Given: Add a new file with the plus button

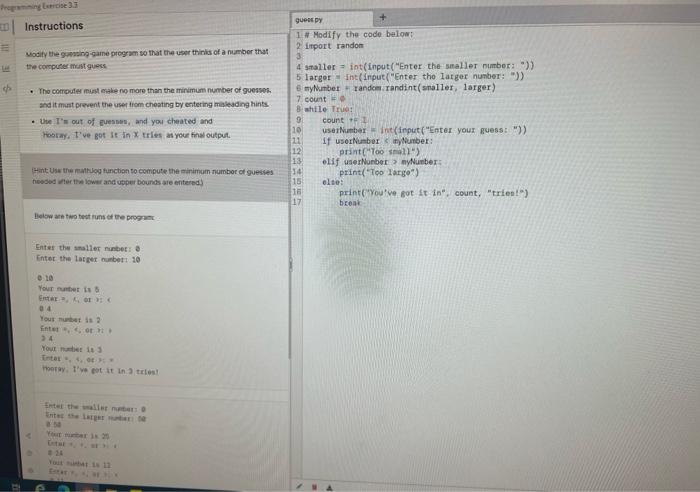Looking at the screenshot, I should (x=383, y=17).
